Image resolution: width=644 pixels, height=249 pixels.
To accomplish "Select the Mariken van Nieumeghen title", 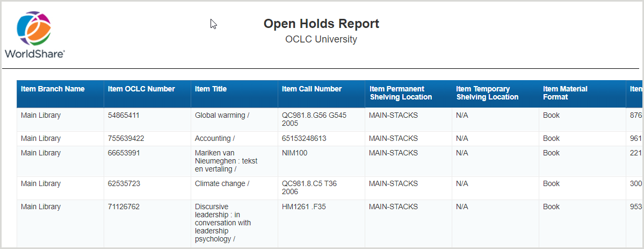I will click(x=226, y=161).
